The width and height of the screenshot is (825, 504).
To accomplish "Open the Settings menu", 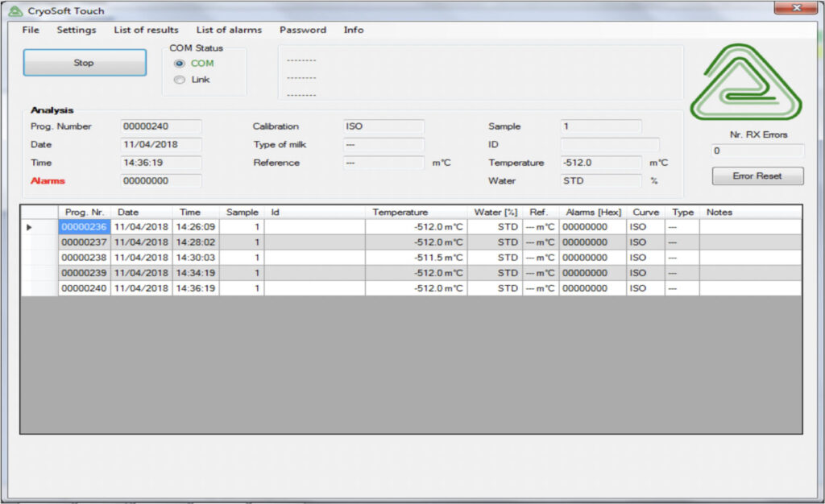I will 76,30.
